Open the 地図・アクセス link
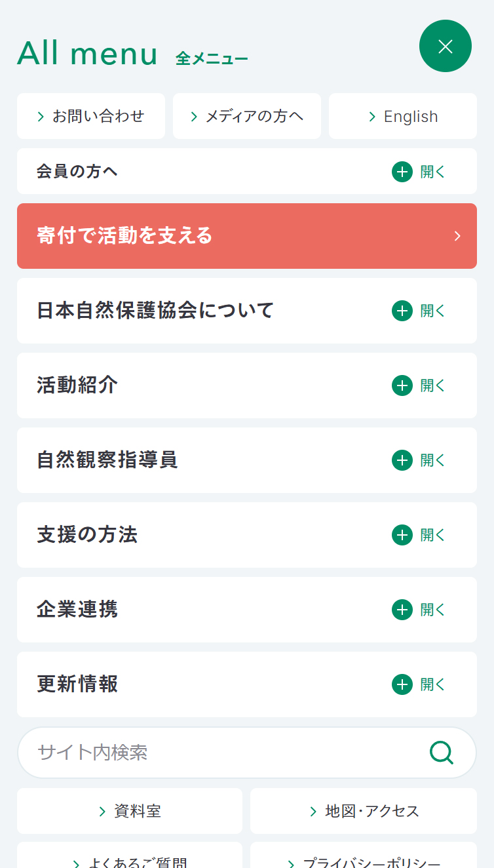Viewport: 494px width, 868px height. [x=364, y=811]
